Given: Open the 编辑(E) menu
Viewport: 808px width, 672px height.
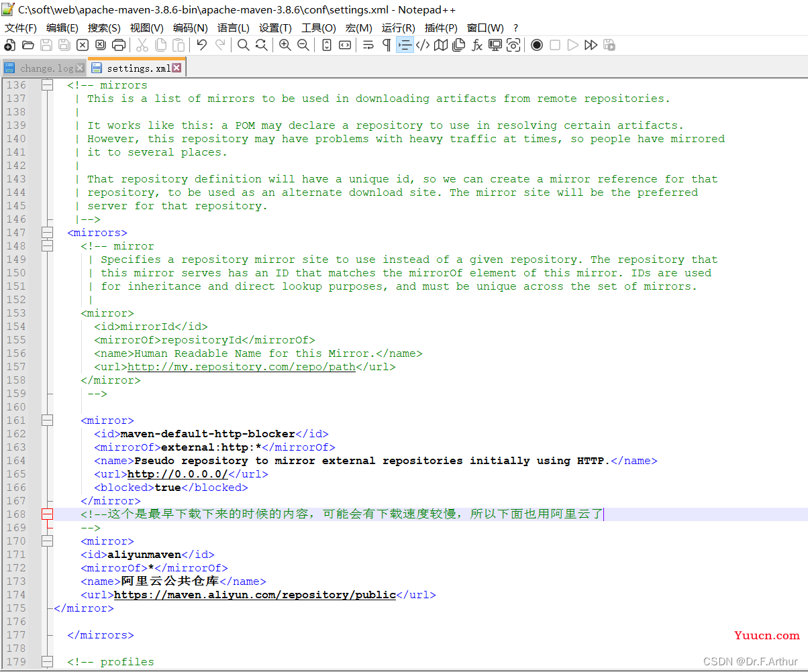Looking at the screenshot, I should (62, 27).
